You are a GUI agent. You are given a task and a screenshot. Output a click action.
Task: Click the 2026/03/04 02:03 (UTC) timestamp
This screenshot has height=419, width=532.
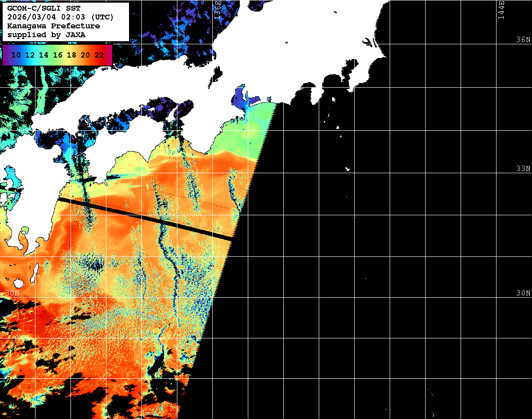point(61,17)
